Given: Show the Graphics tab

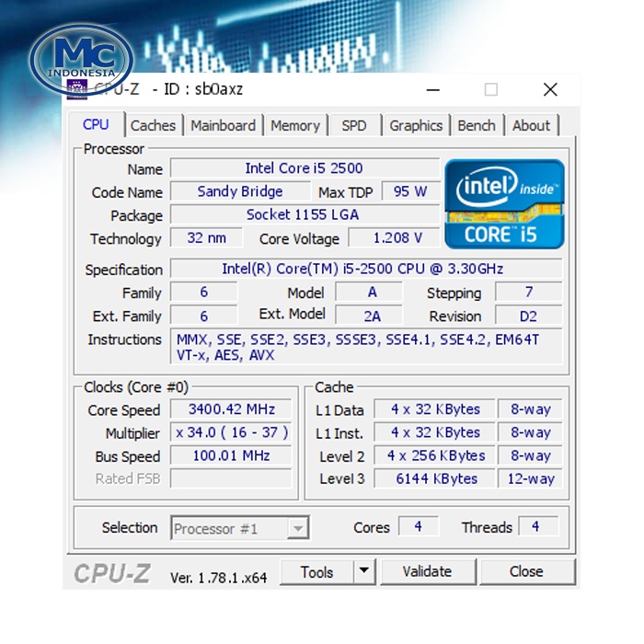Looking at the screenshot, I should point(416,126).
